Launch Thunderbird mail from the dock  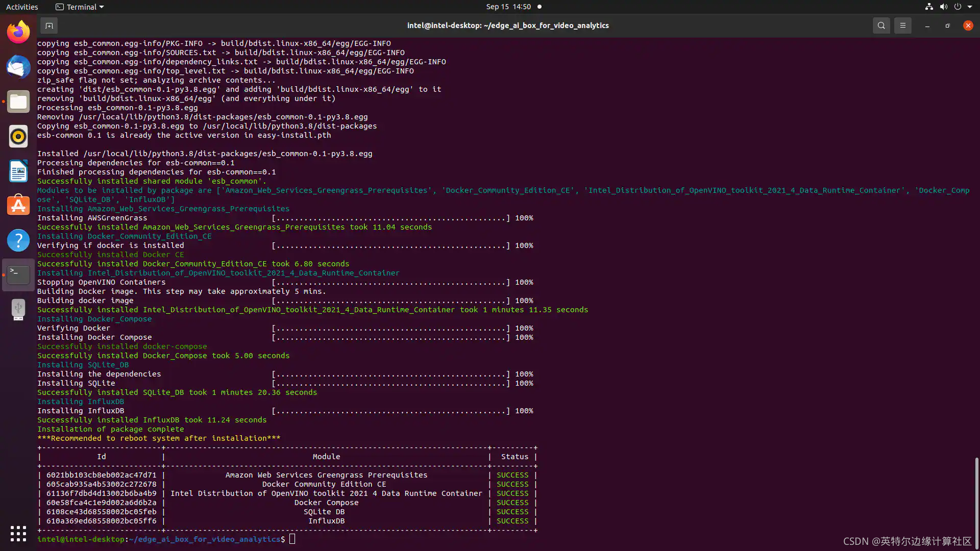point(18,67)
